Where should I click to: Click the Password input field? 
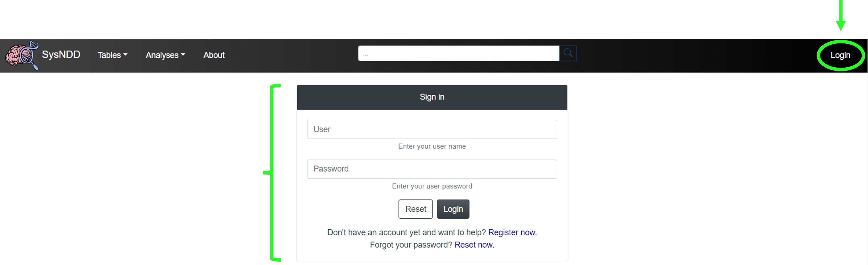432,168
